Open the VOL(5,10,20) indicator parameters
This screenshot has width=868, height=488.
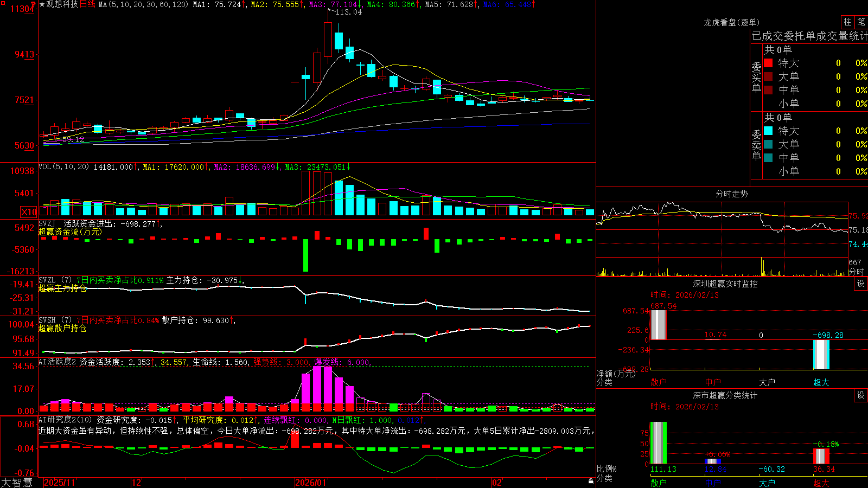point(63,167)
